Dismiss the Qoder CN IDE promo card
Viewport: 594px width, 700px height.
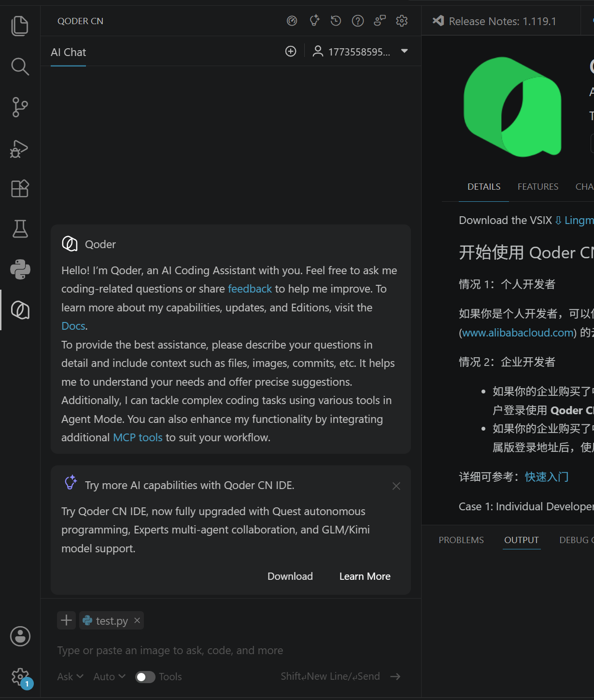[x=396, y=486]
